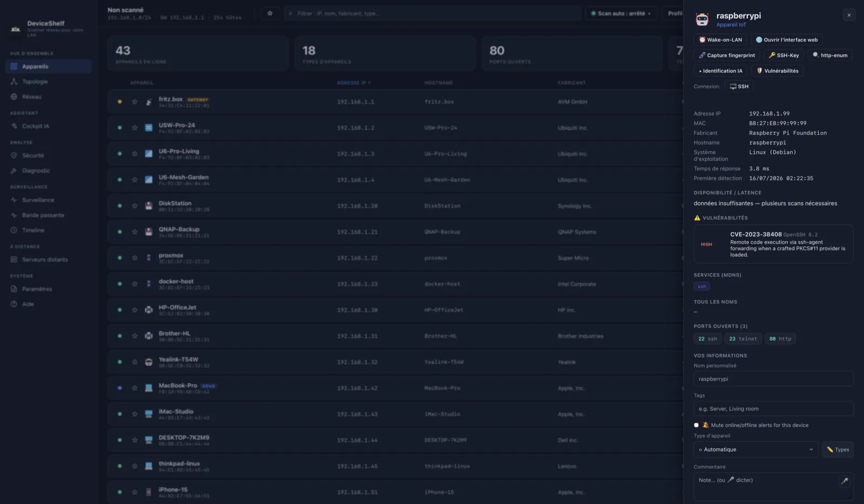Screen dimensions: 864x504
Task: Star the MacBook-Pro device
Action: pyautogui.click(x=134, y=388)
